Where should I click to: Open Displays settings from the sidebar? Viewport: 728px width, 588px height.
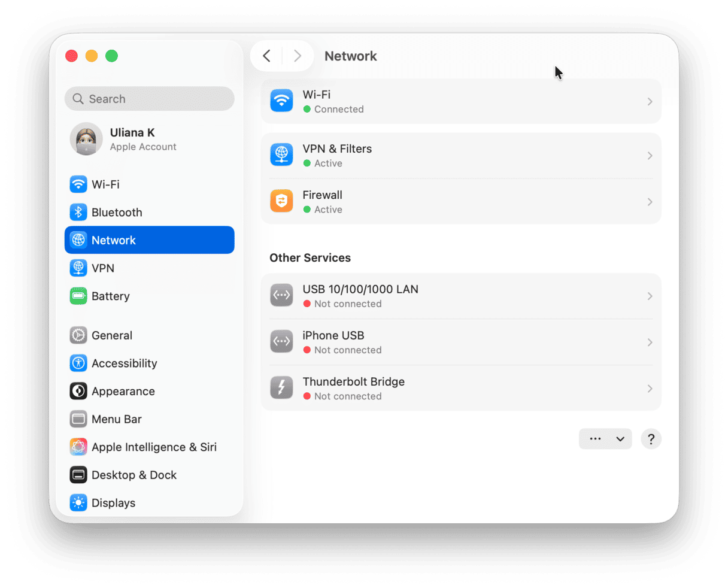tap(78, 502)
